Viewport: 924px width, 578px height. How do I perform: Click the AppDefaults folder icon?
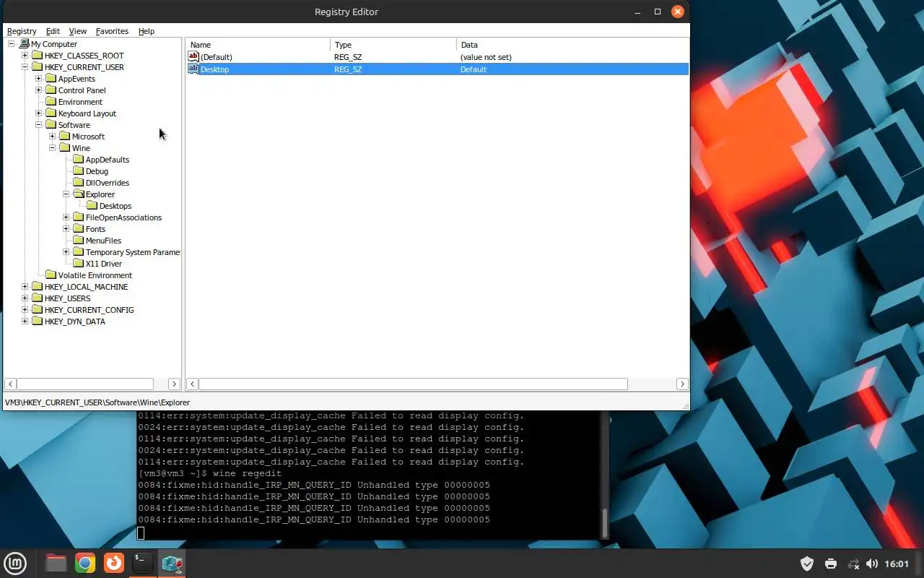pyautogui.click(x=79, y=160)
